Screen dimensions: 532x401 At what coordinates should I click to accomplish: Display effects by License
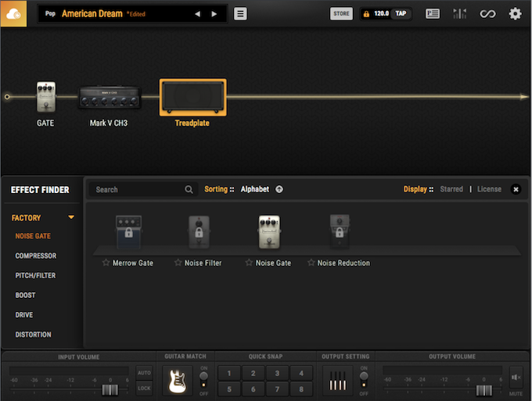(489, 189)
